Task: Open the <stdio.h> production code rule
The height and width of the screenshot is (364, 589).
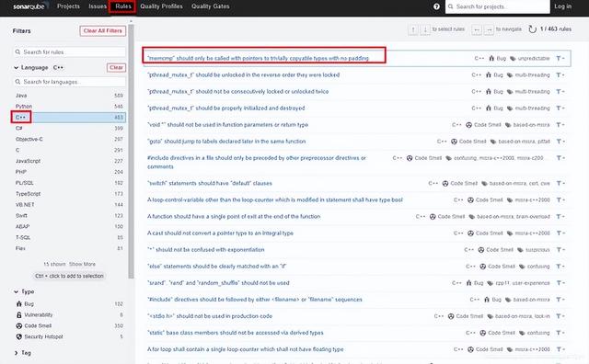Action: 210,316
